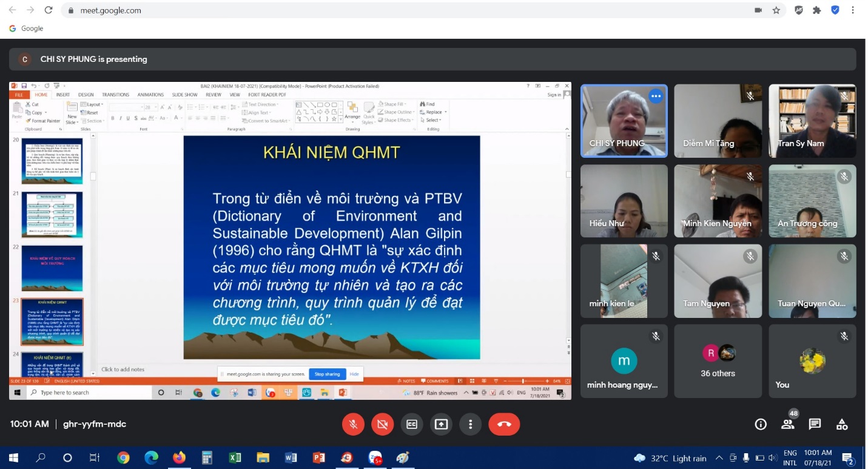Show the participants list (48 people)
The height and width of the screenshot is (469, 868).
[788, 424]
